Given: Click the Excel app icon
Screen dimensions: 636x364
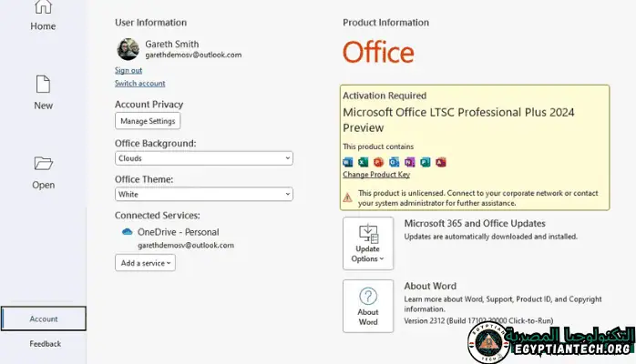Looking at the screenshot, I should pos(363,162).
